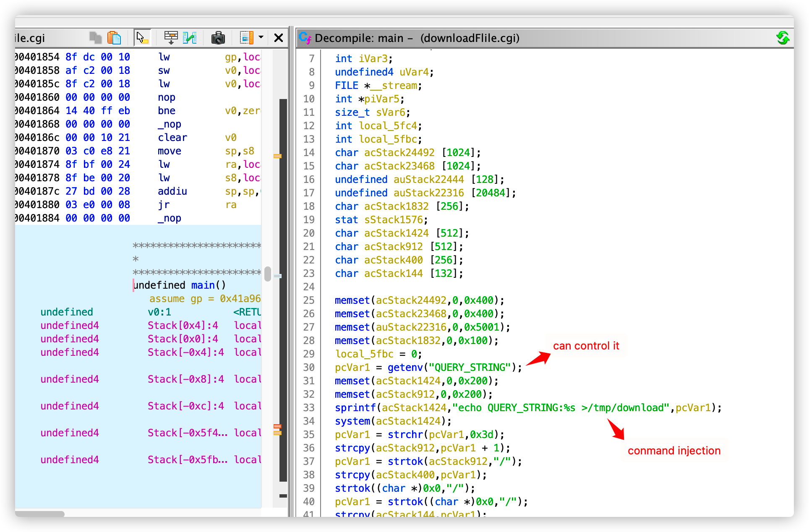Viewport: 809px width, 532px height.
Task: Click the green Re-decompile refresh icon
Action: tap(783, 38)
